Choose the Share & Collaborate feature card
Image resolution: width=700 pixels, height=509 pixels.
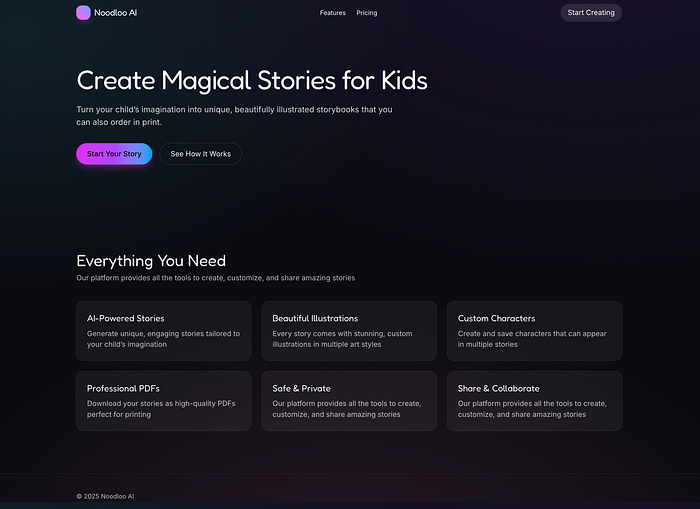point(534,401)
